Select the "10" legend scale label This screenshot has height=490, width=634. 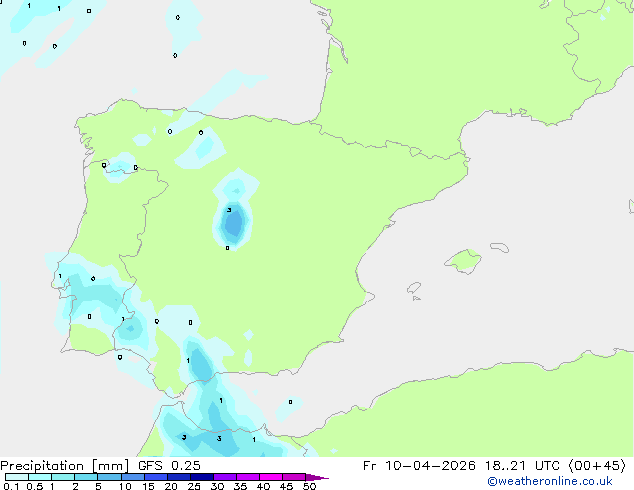[x=125, y=486]
